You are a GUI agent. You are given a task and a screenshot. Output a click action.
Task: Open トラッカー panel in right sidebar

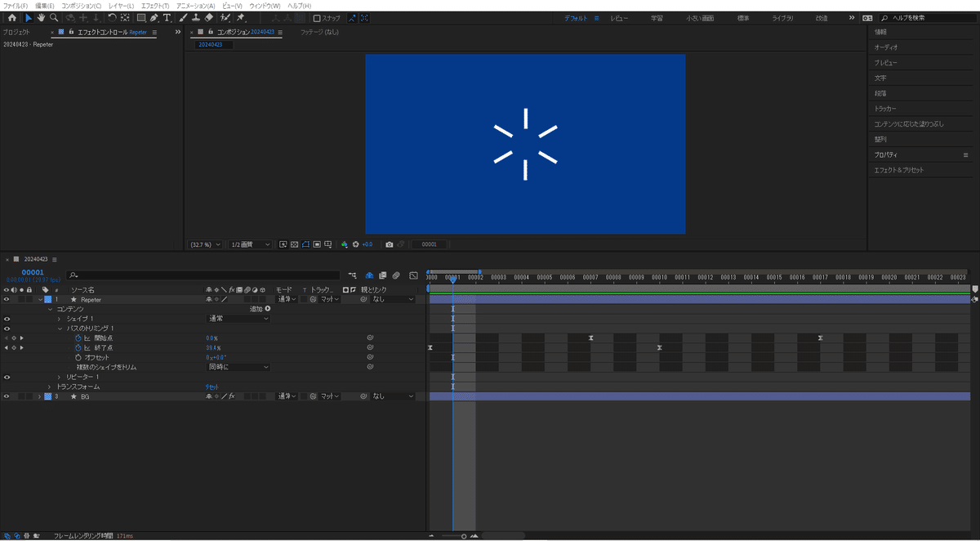coord(884,109)
